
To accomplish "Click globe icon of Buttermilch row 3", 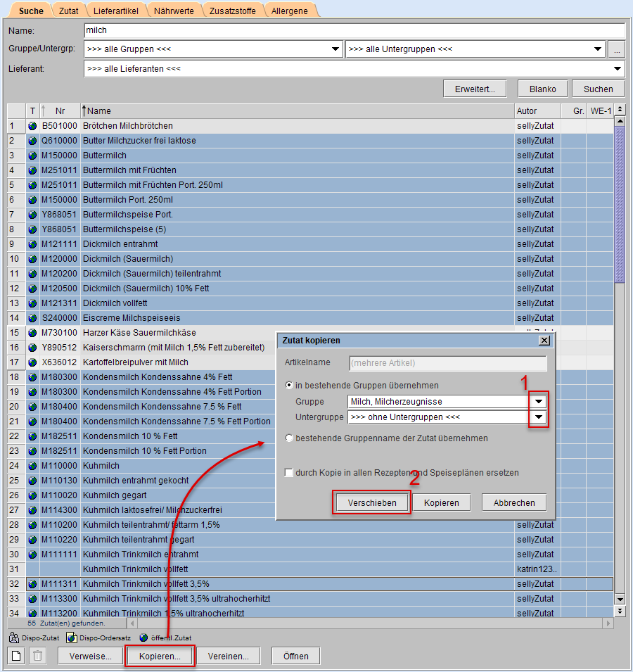I will [x=32, y=156].
